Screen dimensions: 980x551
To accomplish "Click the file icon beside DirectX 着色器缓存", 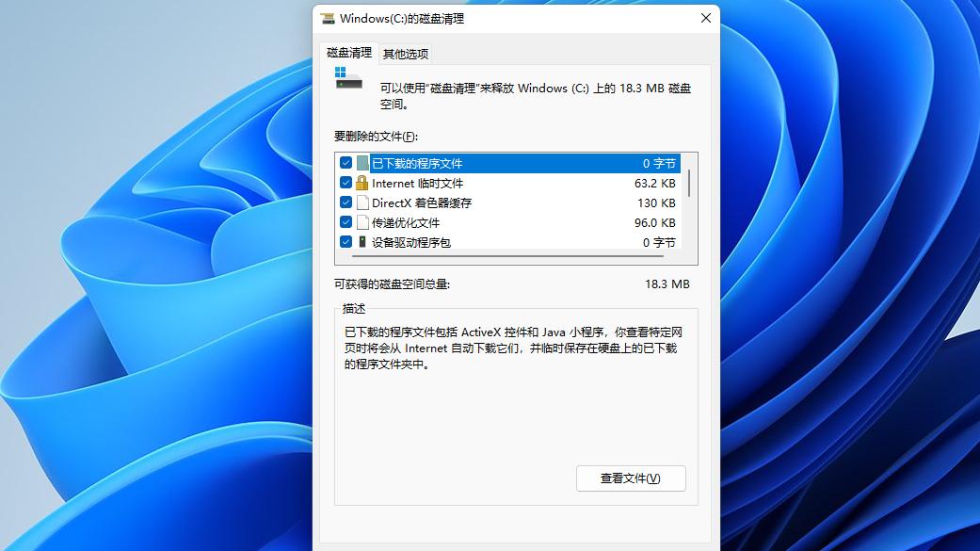I will click(x=362, y=203).
